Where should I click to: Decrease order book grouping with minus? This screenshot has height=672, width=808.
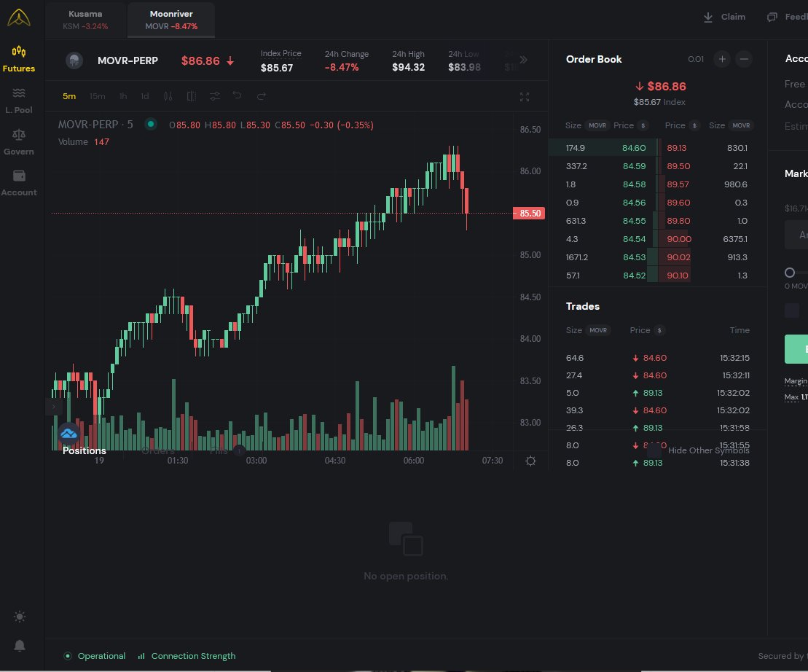[744, 59]
